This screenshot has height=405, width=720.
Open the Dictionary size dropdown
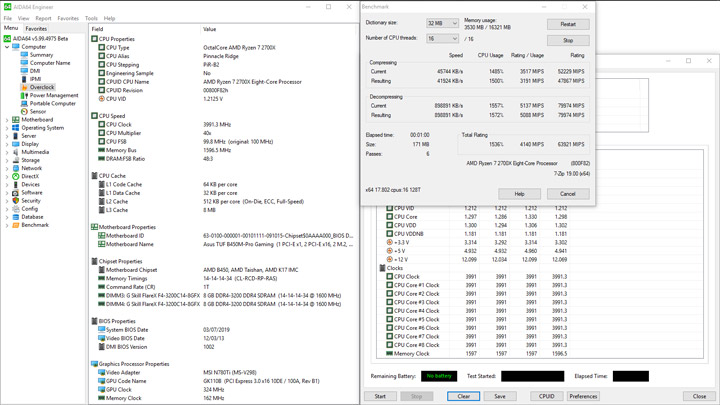tap(442, 23)
